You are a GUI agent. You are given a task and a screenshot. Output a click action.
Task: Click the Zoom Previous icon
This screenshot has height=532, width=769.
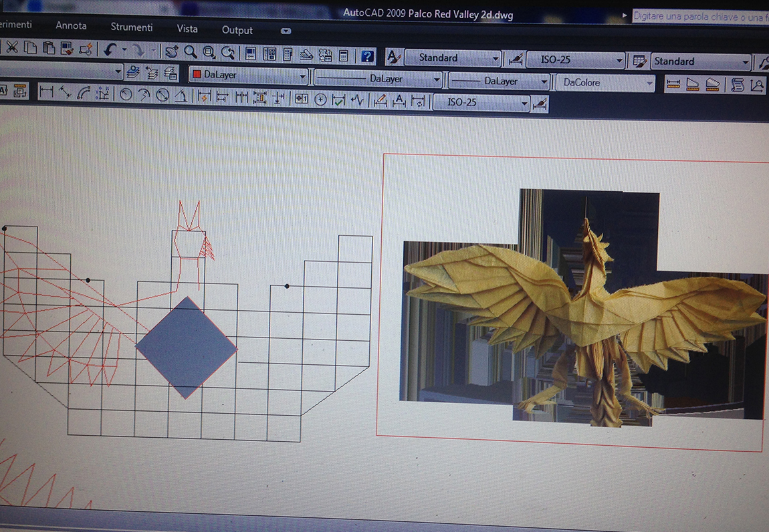pyautogui.click(x=228, y=52)
